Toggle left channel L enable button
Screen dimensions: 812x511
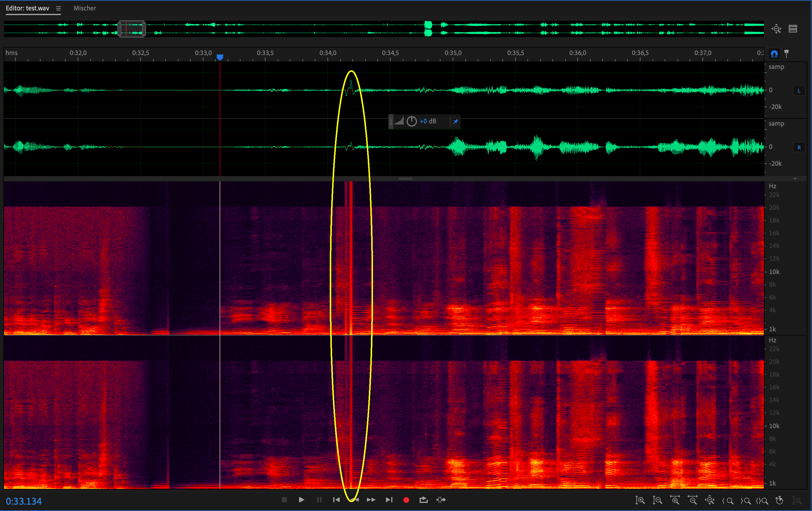799,91
